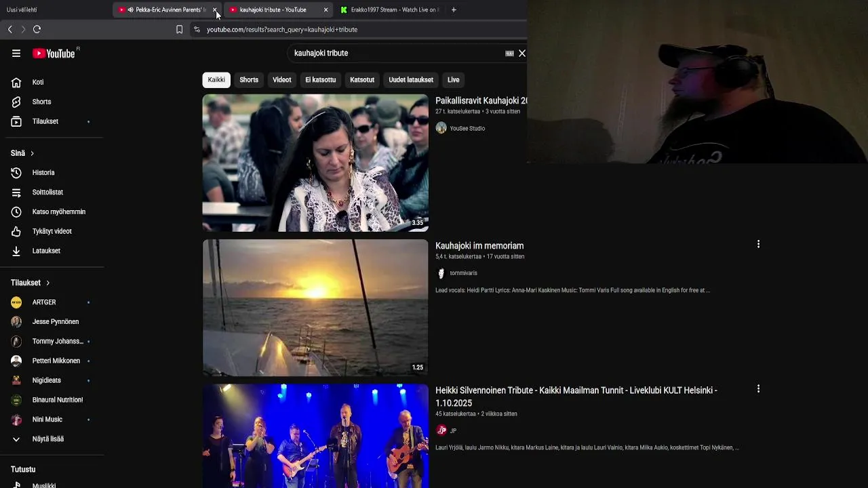Open the YouSee Studio channel name
This screenshot has height=488, width=868.
click(467, 128)
